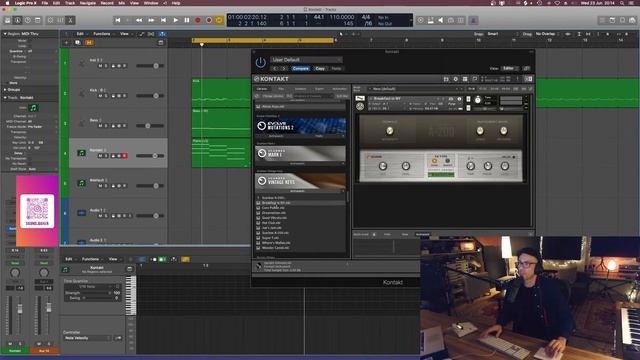This screenshot has height=360, width=640.
Task: Open the View Editor dropdown in plugin window
Action: 510,69
